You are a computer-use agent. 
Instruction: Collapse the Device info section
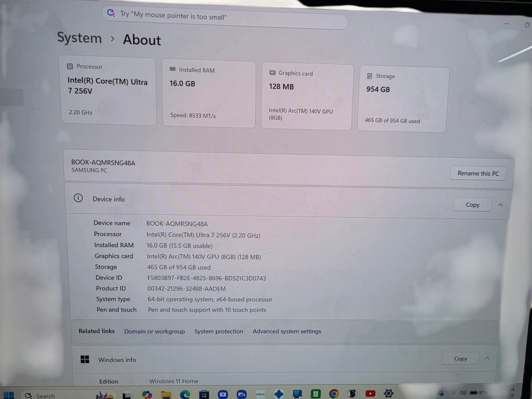tap(500, 205)
